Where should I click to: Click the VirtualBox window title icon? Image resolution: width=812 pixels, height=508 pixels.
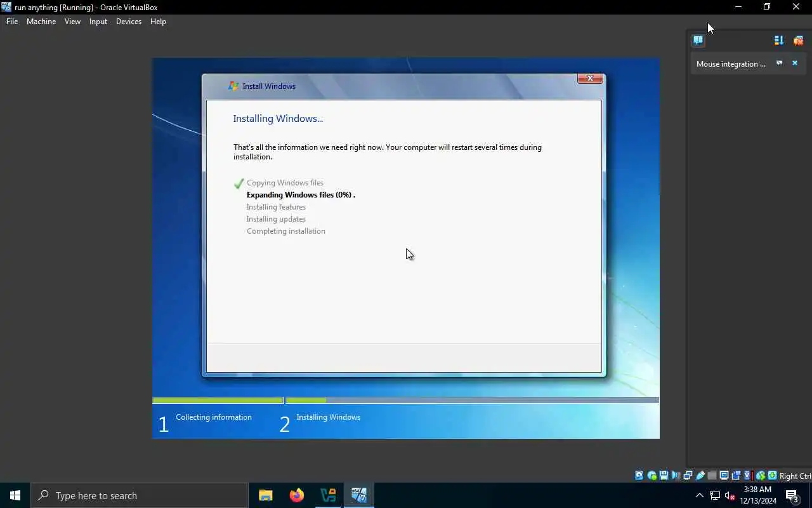(6, 7)
